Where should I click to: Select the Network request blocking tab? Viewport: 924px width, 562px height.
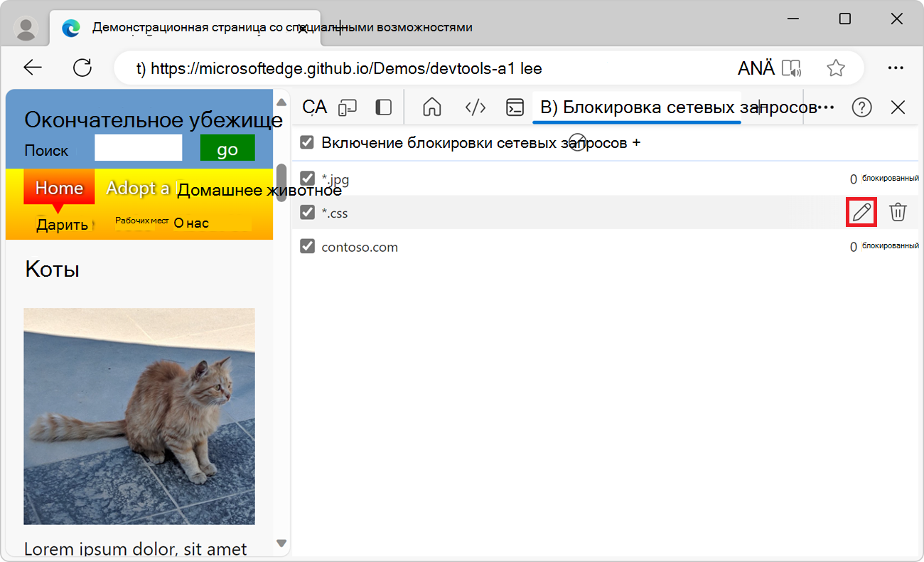coord(636,107)
